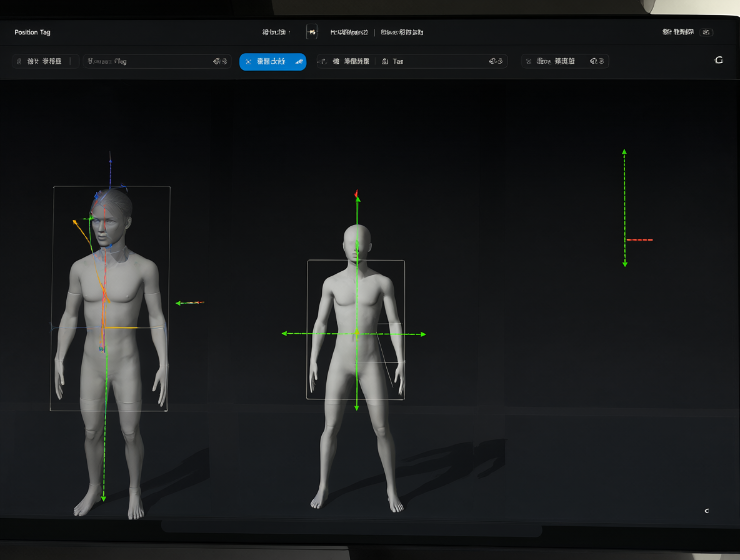Image resolution: width=740 pixels, height=560 pixels.
Task: Click the green left-pointing arrow of the center gizmo
Action: point(284,334)
